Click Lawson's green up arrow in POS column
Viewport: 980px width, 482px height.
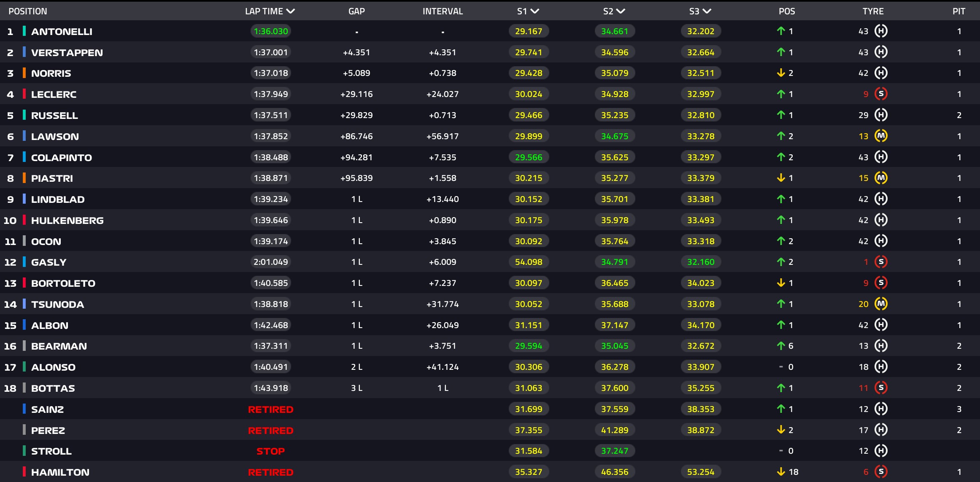pos(781,136)
